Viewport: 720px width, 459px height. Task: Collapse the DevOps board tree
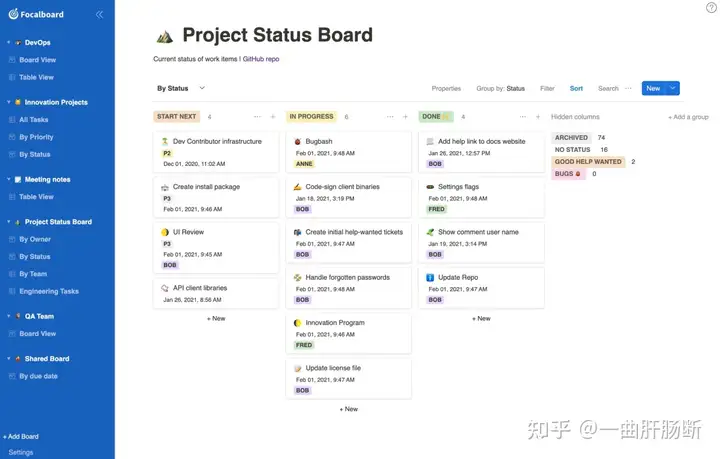pyautogui.click(x=8, y=42)
